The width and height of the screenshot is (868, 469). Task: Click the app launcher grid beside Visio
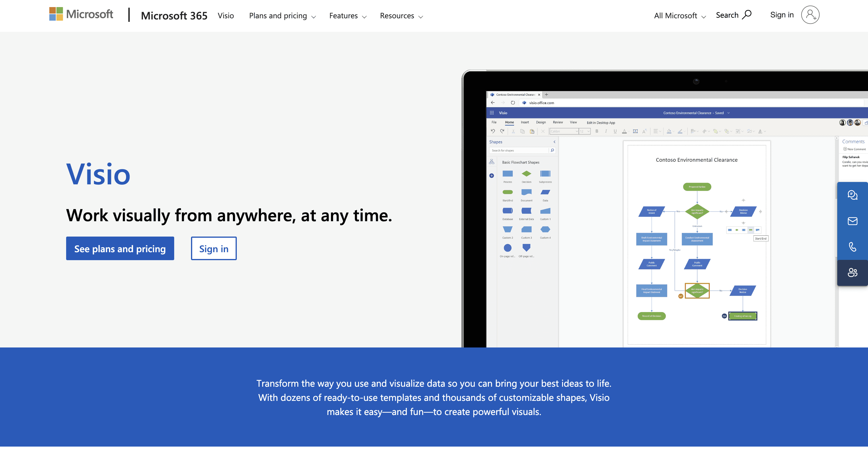tap(492, 113)
